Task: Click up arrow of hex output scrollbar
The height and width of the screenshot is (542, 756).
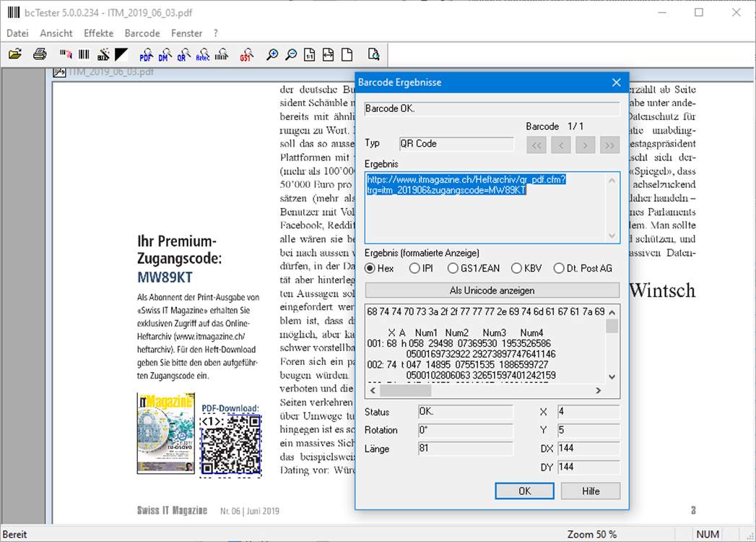Action: coord(612,312)
